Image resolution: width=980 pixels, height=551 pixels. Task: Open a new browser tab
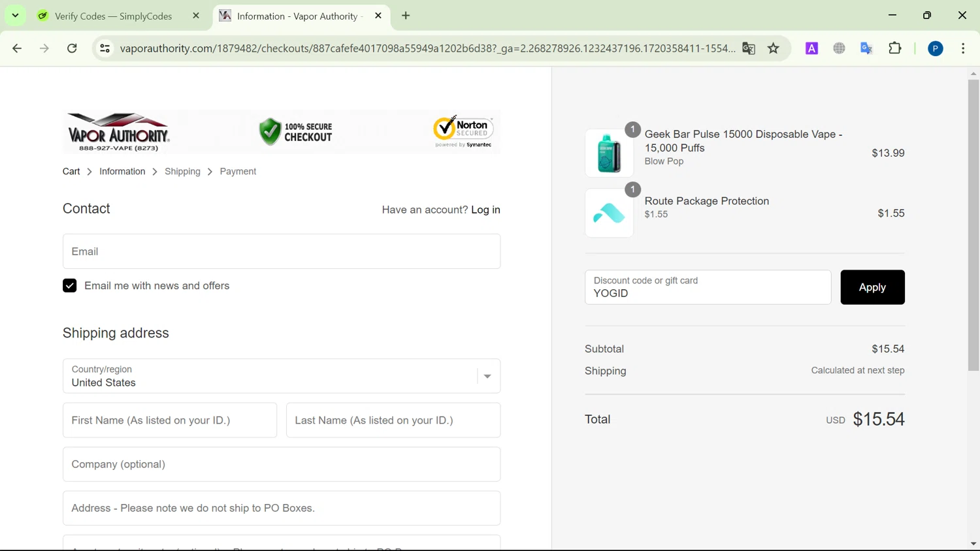coord(406,16)
